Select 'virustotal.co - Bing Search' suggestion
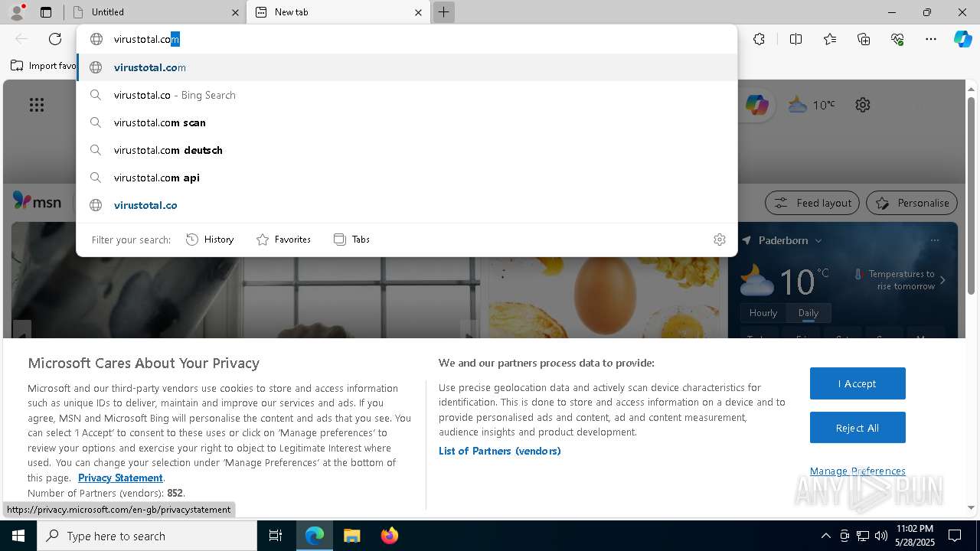This screenshot has width=980, height=551. [407, 95]
